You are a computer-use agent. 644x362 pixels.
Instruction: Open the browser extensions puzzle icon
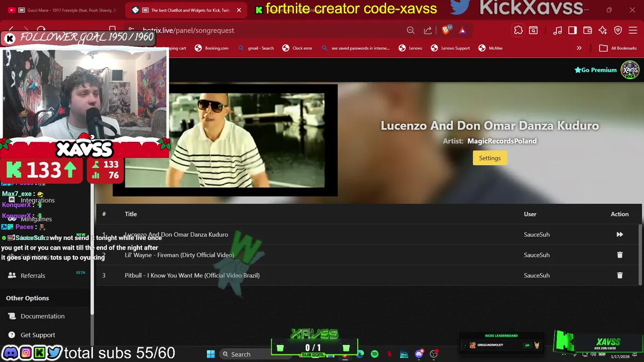coord(518,31)
